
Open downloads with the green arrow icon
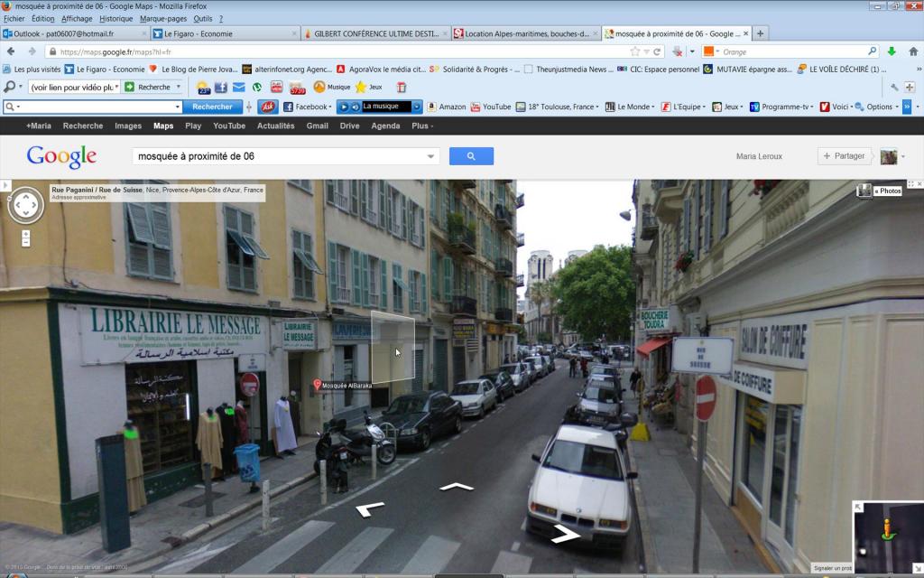(x=892, y=51)
